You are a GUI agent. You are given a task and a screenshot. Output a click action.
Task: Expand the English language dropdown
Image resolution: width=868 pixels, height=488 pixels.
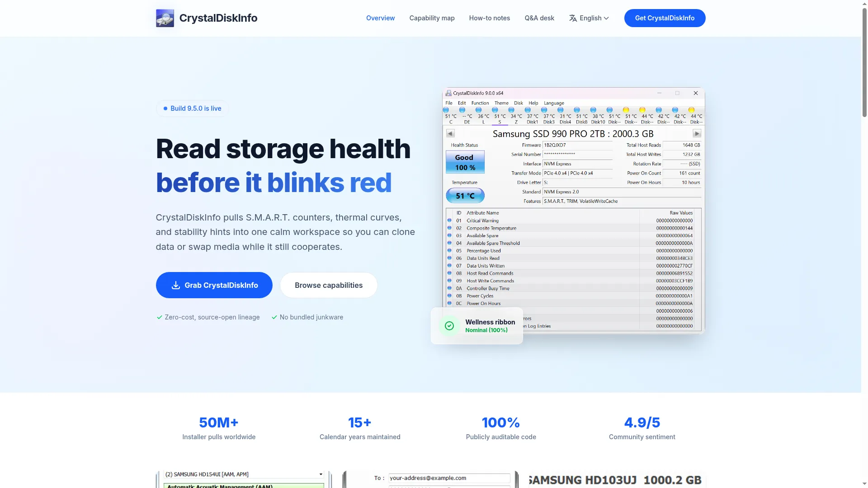pos(589,18)
